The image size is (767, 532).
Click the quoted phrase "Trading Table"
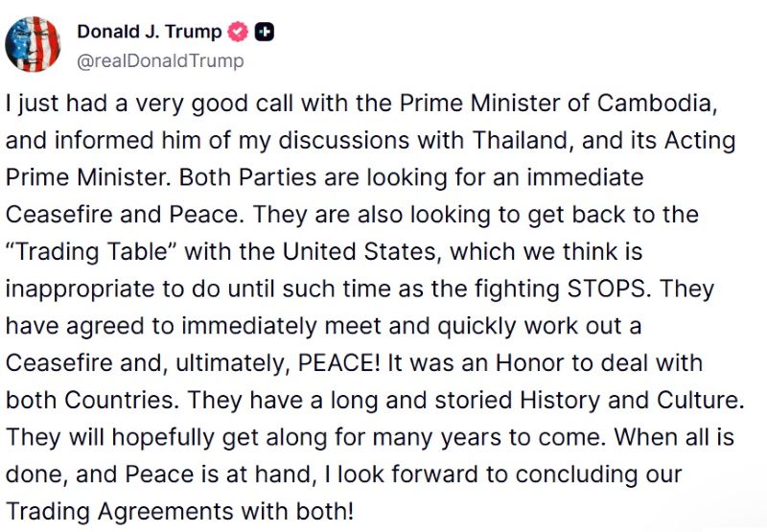91,252
